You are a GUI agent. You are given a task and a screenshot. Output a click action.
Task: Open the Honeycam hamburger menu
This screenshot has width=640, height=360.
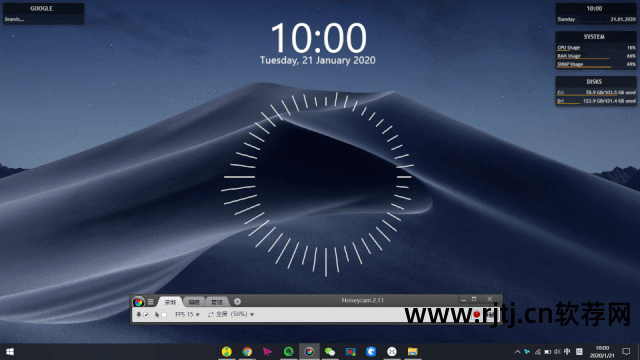point(151,302)
